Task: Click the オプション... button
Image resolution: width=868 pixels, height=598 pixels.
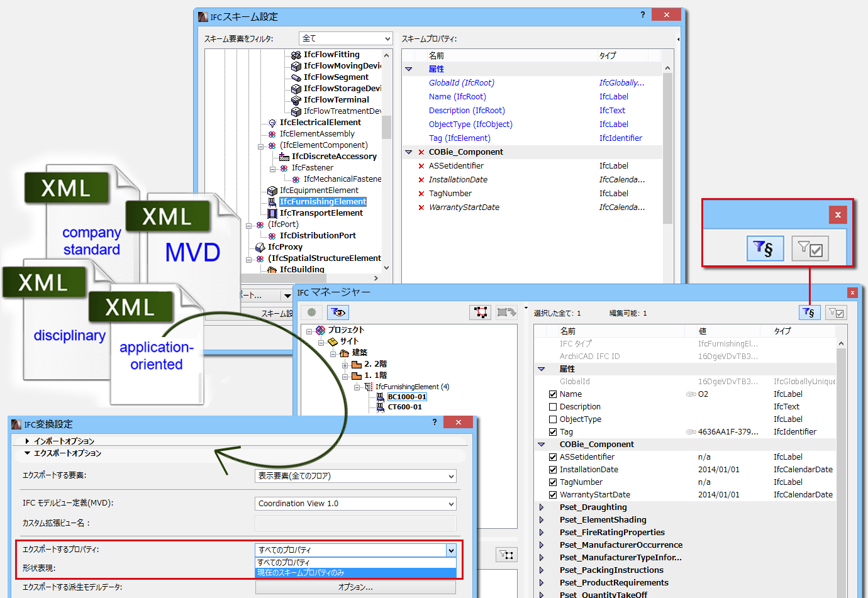Action: pos(355,587)
